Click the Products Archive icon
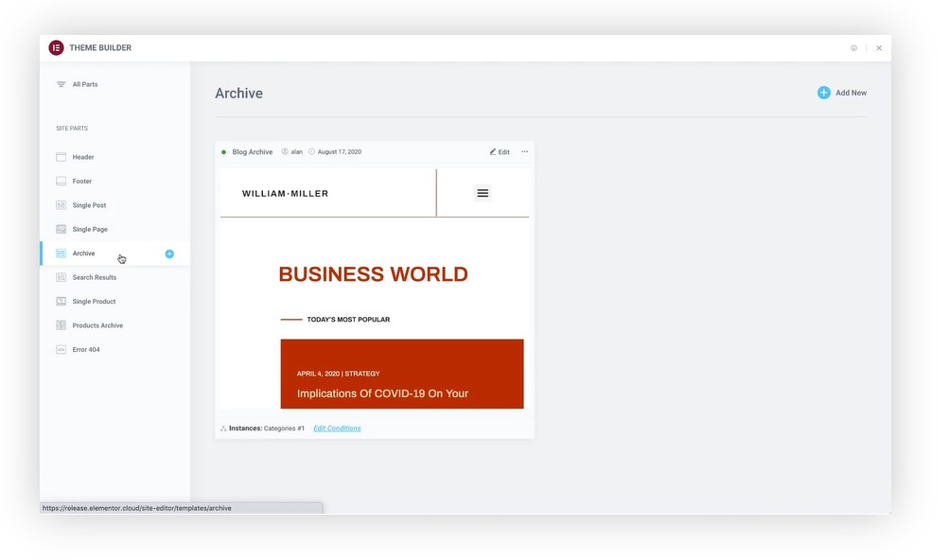 tap(62, 325)
